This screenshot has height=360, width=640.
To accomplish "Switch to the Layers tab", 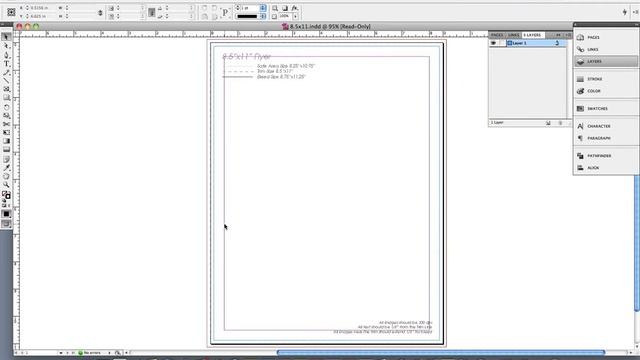I will click(532, 35).
